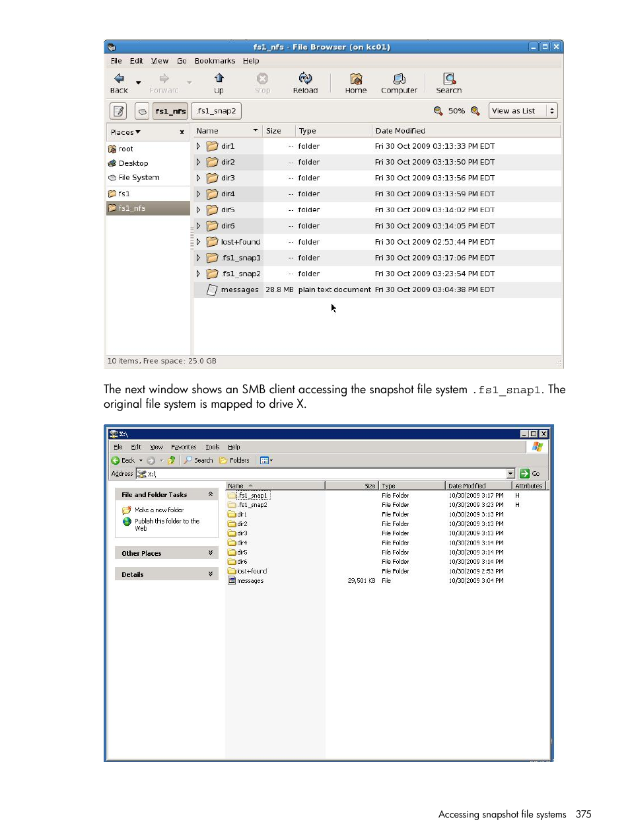This screenshot has width=630, height=840.
Task: Expand the dir3 folder triangle
Action: (198, 178)
